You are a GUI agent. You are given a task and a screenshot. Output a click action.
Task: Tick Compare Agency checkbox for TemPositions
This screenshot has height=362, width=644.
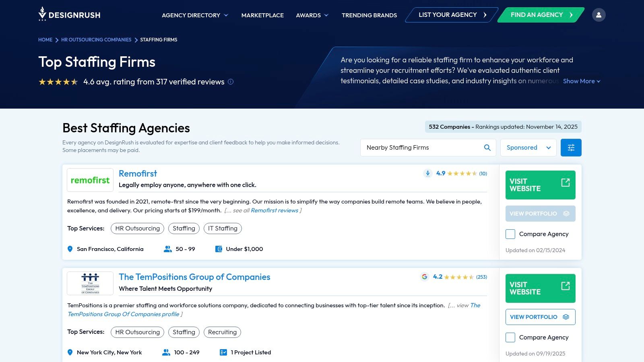tap(510, 337)
